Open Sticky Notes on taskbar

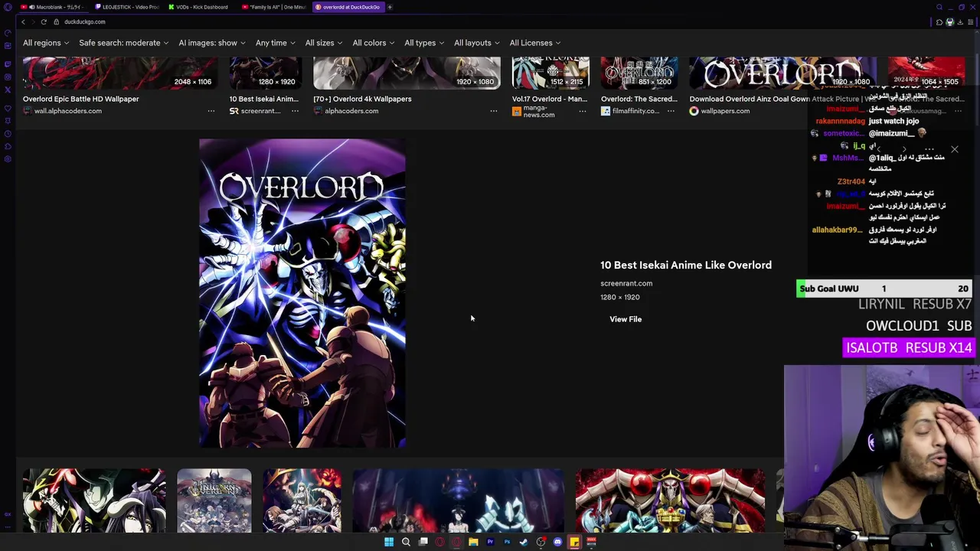[574, 542]
